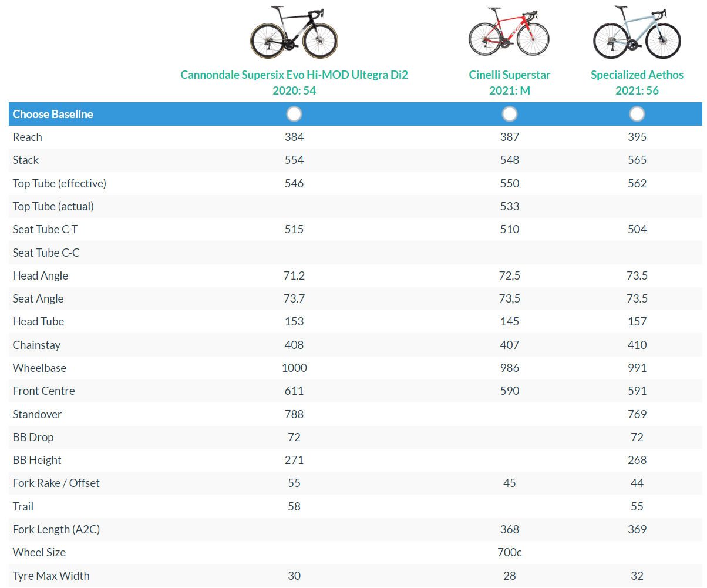Click the BB Drop row label
Image resolution: width=707 pixels, height=588 pixels.
[33, 437]
